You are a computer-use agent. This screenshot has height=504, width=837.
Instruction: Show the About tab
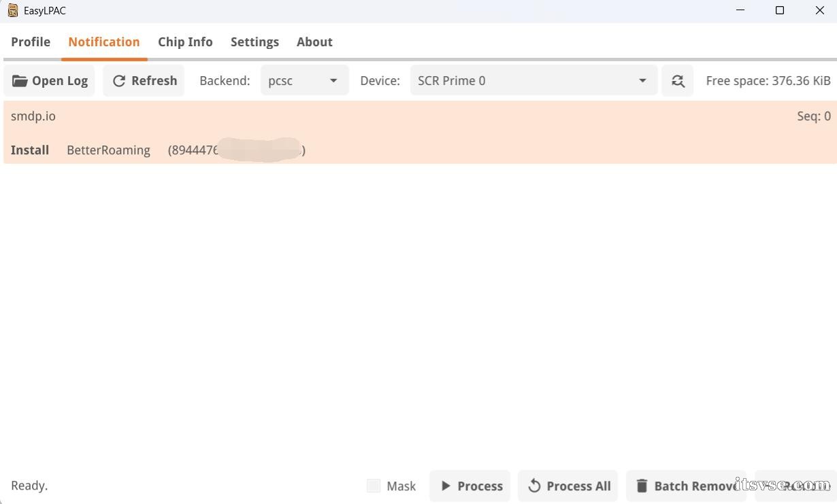314,41
